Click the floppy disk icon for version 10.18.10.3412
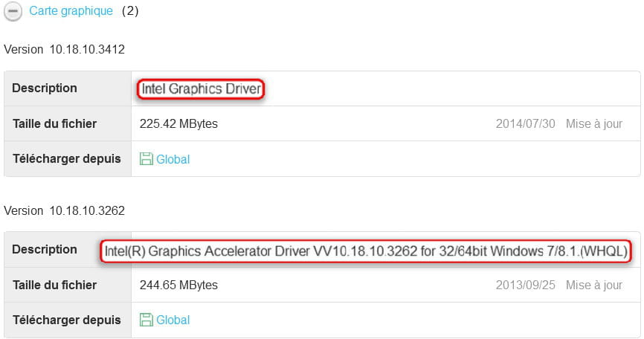The height and width of the screenshot is (339, 644). (x=146, y=159)
